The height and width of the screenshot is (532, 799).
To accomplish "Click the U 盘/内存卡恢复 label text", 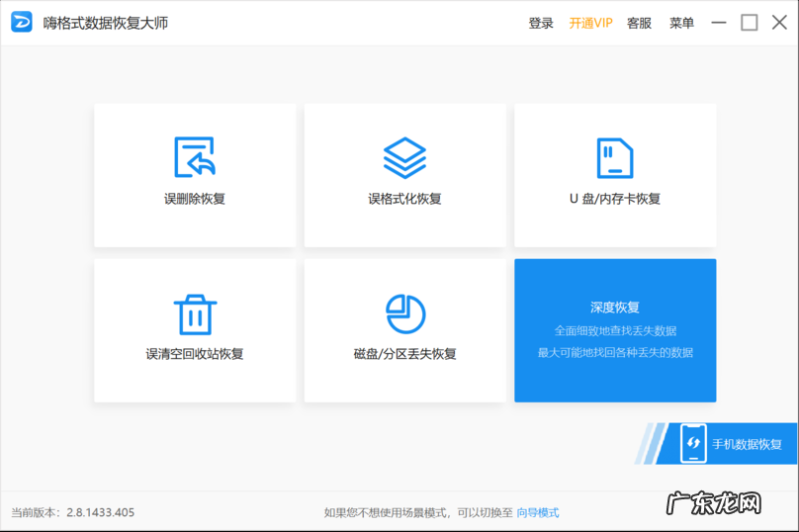I will [615, 199].
